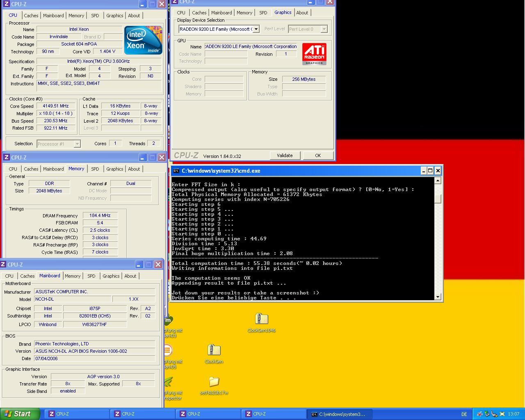
Task: Click the motherboard Model field NCCH-DL
Action: coord(73,299)
